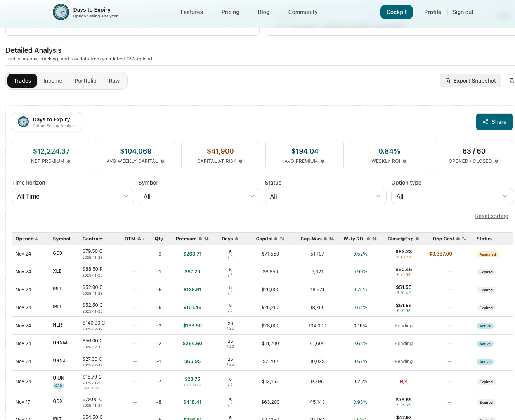Click the Days to Expiry clock logo
The width and height of the screenshot is (515, 420).
click(61, 12)
